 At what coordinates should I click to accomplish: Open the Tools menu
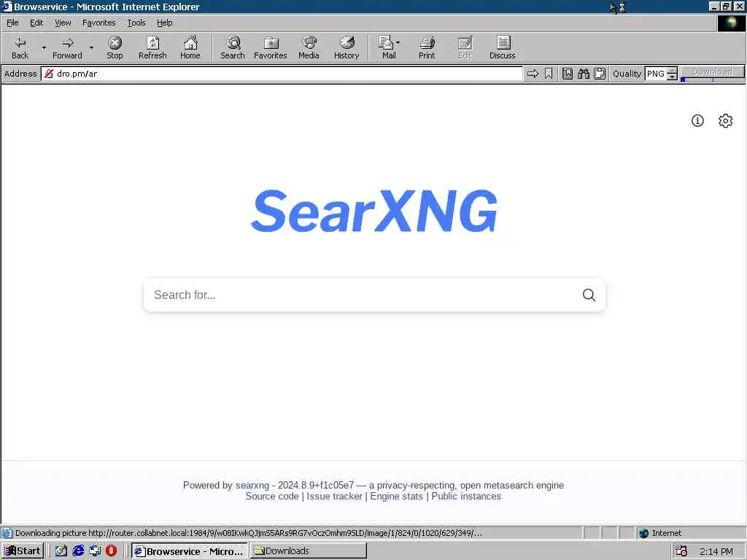(x=136, y=23)
